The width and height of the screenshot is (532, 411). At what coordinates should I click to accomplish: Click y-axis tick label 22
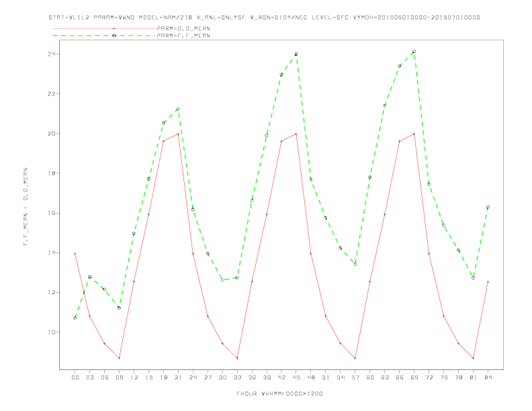tap(52, 93)
